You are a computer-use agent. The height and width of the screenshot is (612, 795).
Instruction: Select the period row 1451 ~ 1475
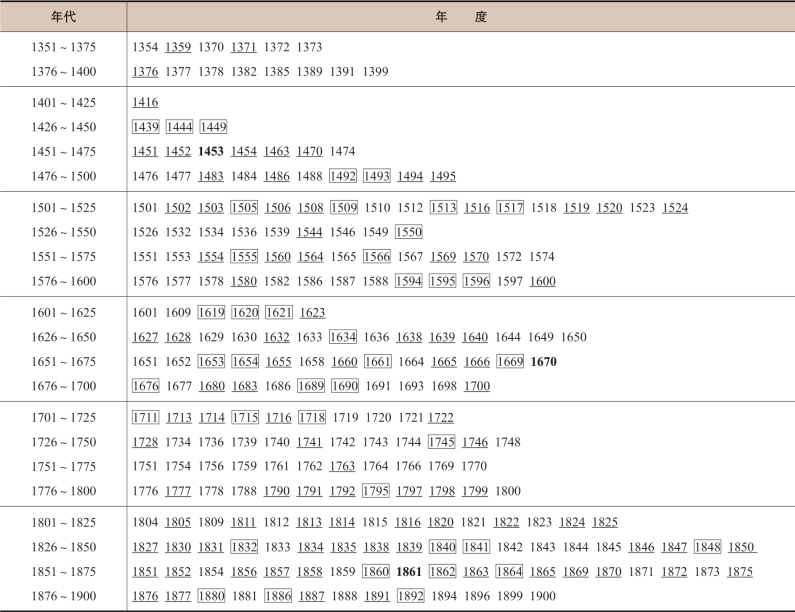point(63,152)
